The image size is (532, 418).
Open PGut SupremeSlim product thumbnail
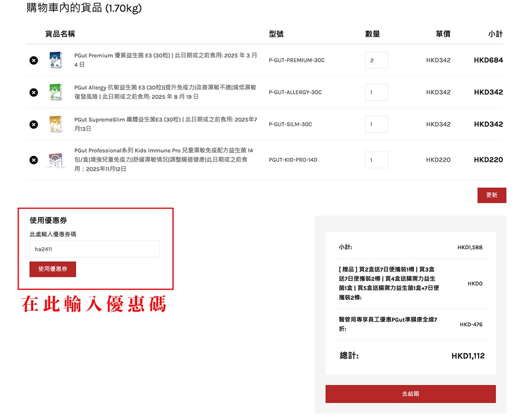[x=56, y=124]
